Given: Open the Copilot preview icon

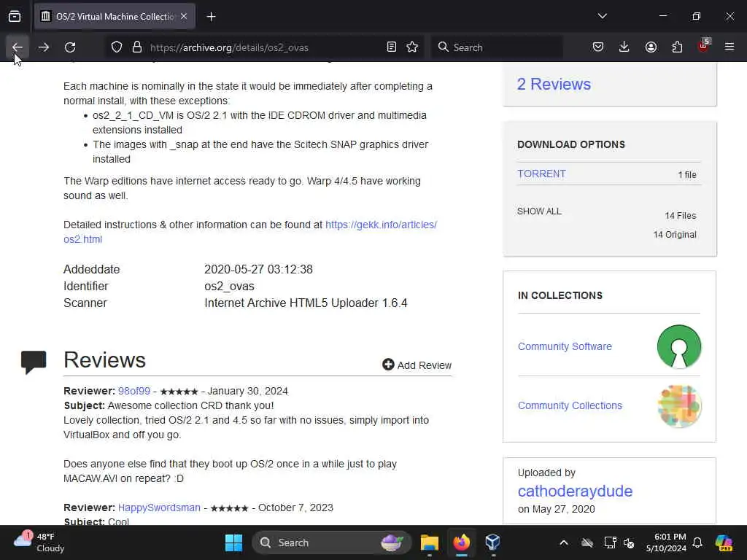Looking at the screenshot, I should pyautogui.click(x=724, y=542).
